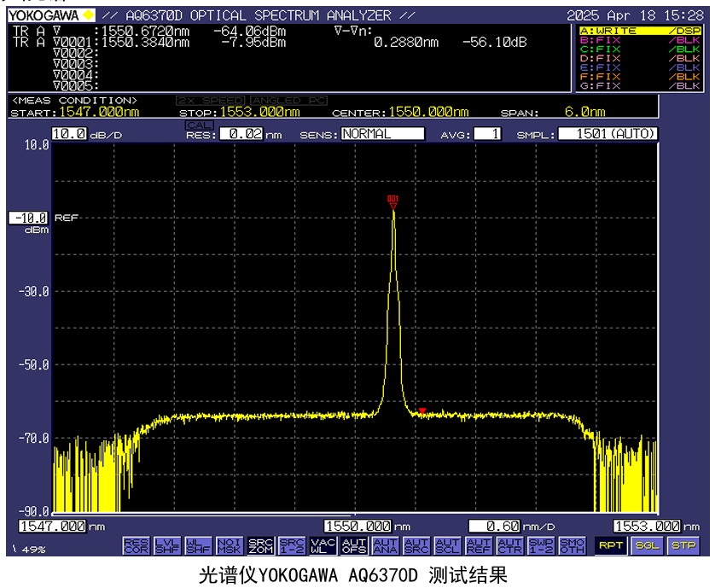Image resolution: width=721 pixels, height=588 pixels.
Task: Click the -56.10dB level difference readout
Action: point(494,43)
